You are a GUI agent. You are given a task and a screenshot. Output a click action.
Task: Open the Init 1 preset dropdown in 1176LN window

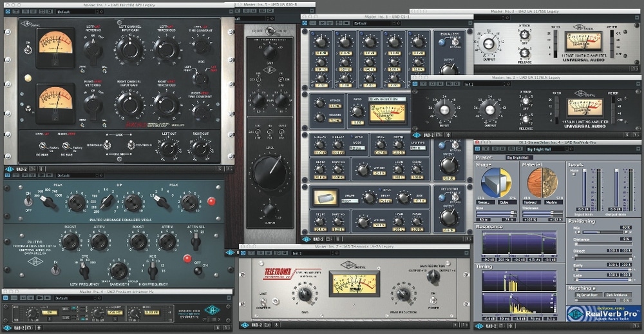(486, 84)
